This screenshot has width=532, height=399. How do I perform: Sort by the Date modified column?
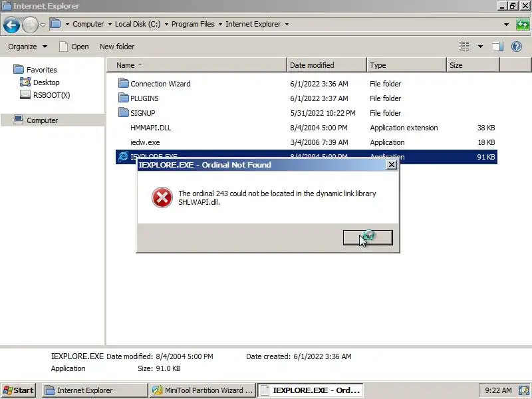[x=327, y=65]
